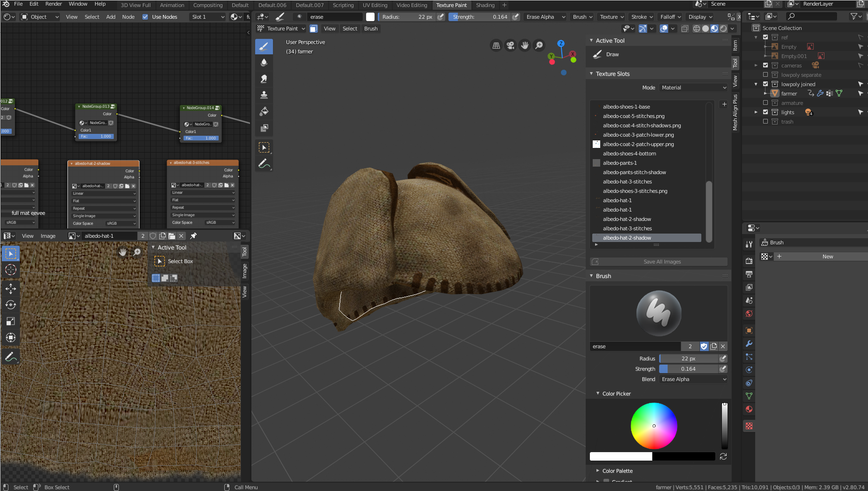The height and width of the screenshot is (491, 868).
Task: Select the Transform tool in image editor
Action: [x=11, y=337]
